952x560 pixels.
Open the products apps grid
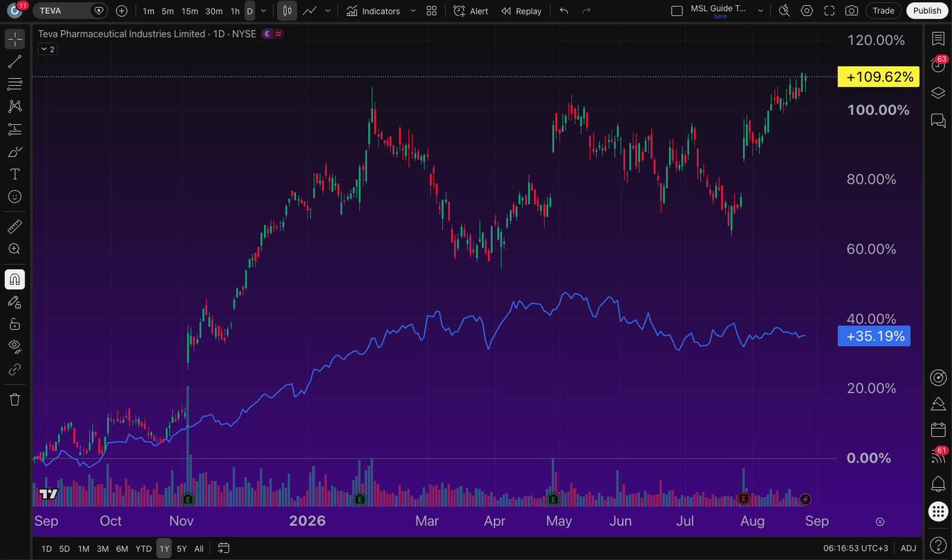tap(938, 511)
